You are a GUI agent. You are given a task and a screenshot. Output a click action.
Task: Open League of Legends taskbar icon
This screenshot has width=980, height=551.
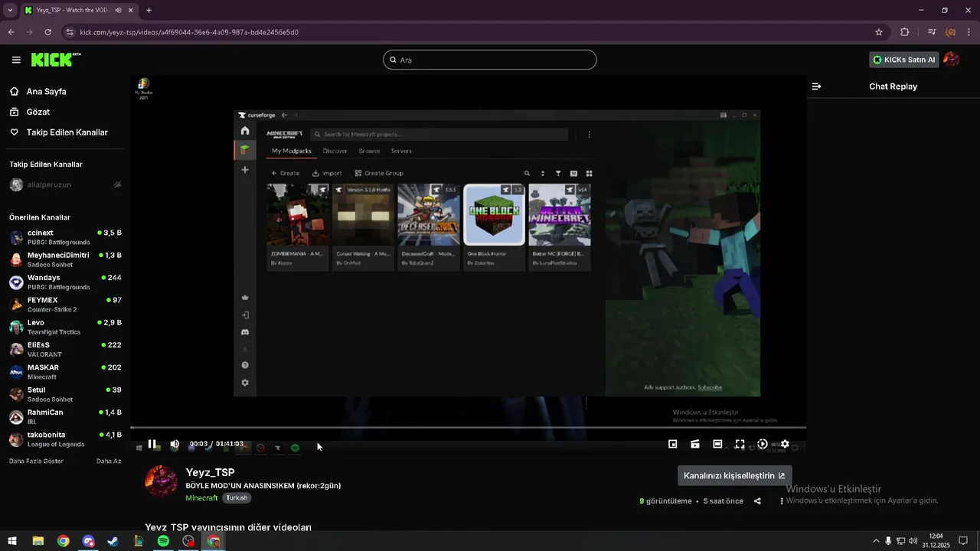[x=138, y=541]
